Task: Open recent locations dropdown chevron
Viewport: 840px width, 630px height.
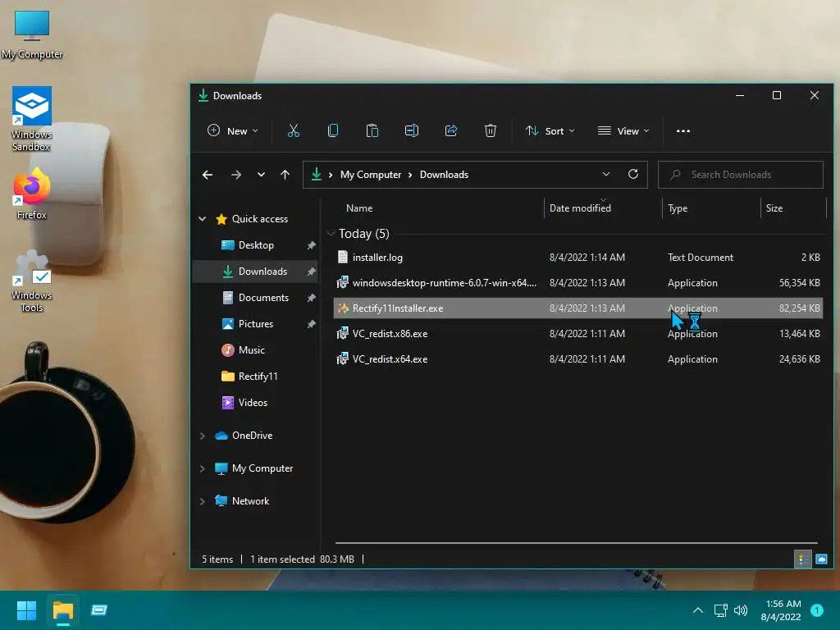Action: pyautogui.click(x=261, y=175)
